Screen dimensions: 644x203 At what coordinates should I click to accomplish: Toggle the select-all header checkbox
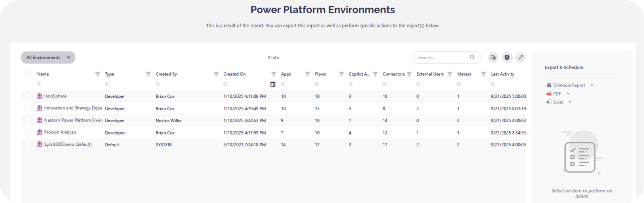point(28,74)
